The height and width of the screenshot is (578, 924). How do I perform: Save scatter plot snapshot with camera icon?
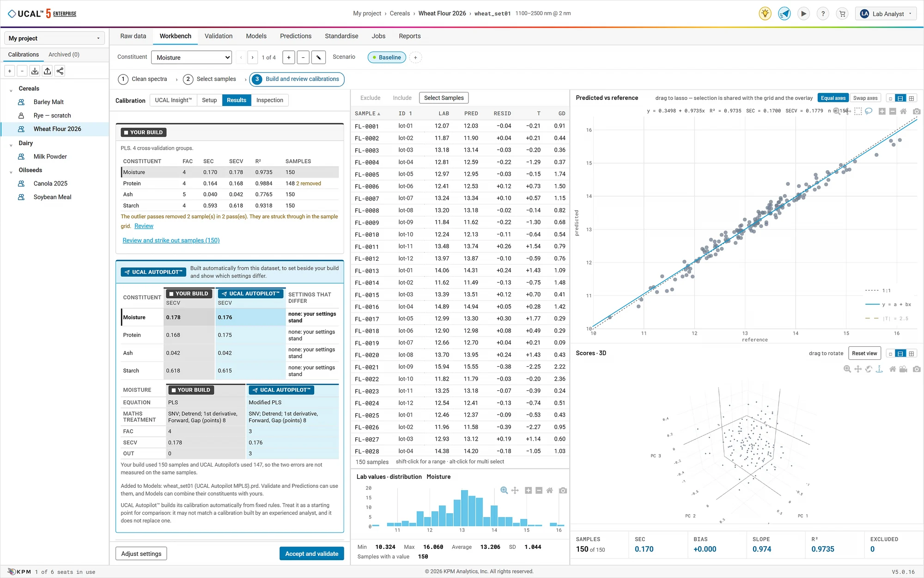coord(917,111)
